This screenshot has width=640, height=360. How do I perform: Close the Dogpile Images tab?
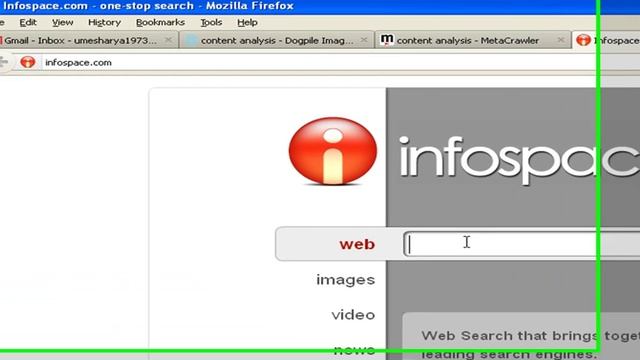click(x=364, y=40)
